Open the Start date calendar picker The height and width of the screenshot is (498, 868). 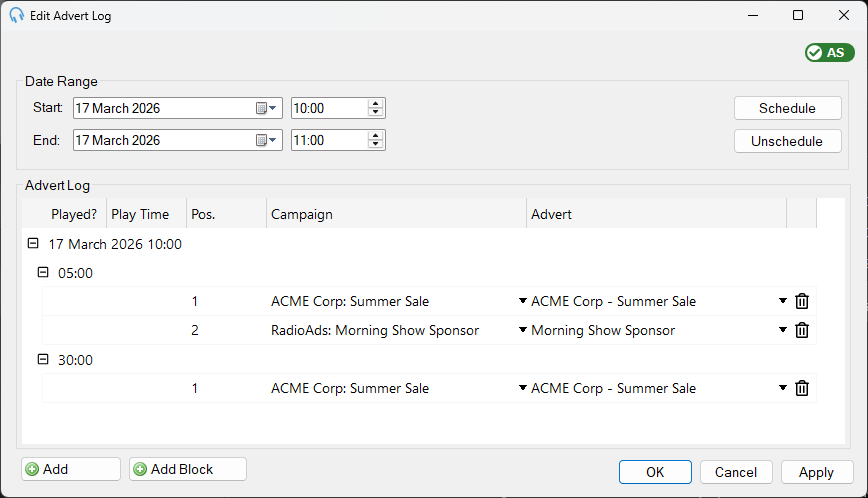click(266, 108)
